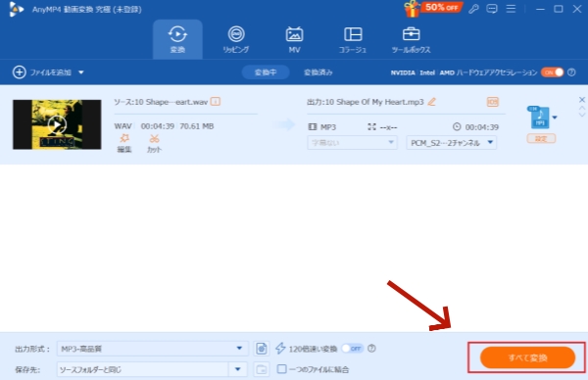Click the 50% OFF gift promotion icon
Viewport: 588px width, 380px height.
click(x=432, y=8)
